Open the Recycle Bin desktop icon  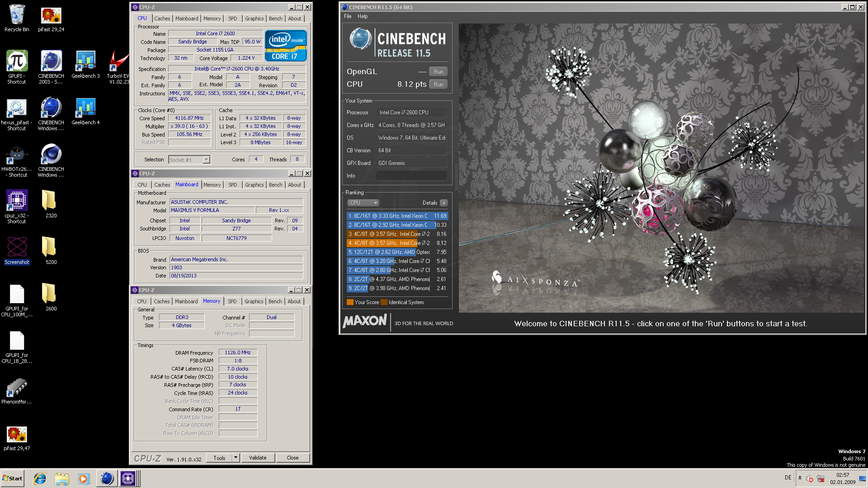(17, 18)
